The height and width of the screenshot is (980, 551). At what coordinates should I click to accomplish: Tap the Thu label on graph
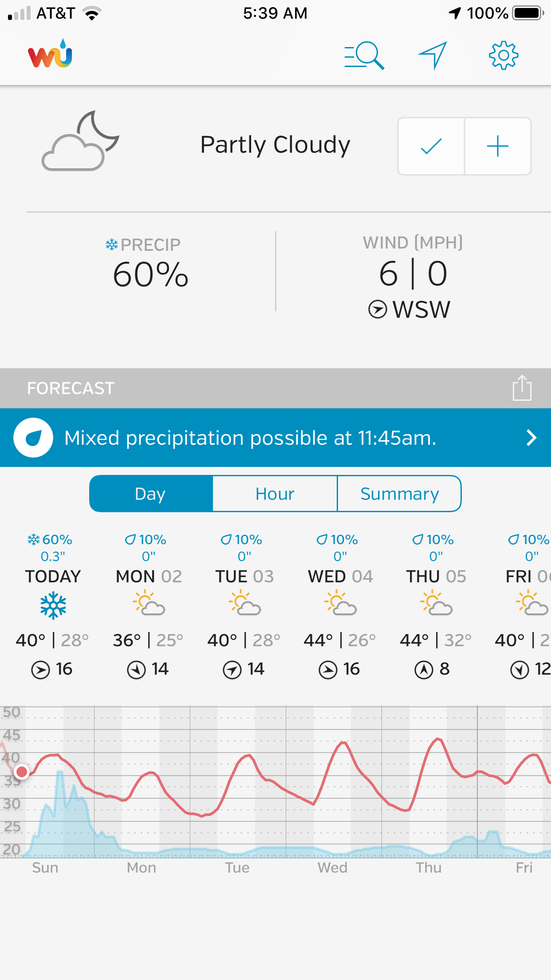point(429,867)
